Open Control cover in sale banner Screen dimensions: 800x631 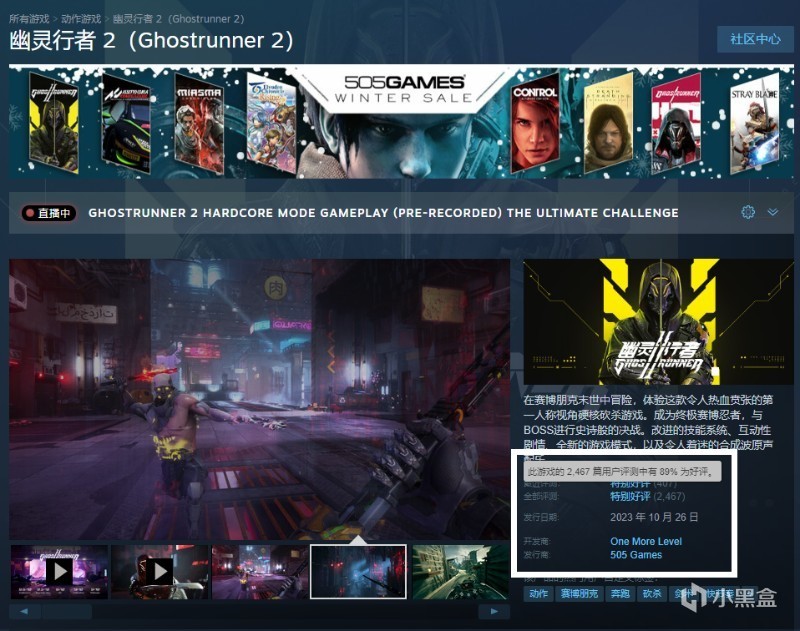pyautogui.click(x=535, y=123)
